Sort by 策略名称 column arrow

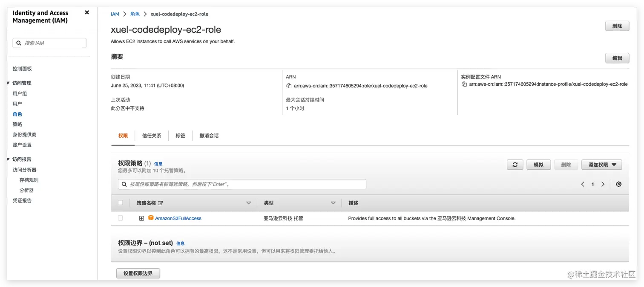[x=249, y=203]
